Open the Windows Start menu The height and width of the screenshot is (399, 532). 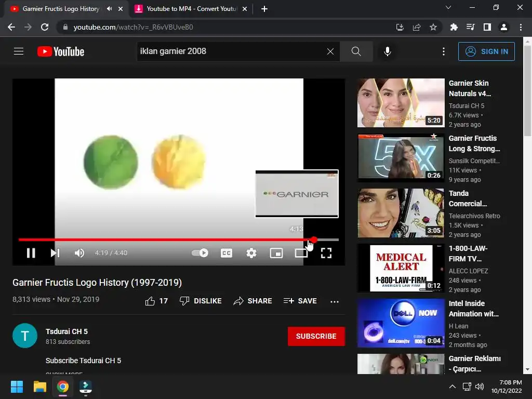point(17,387)
